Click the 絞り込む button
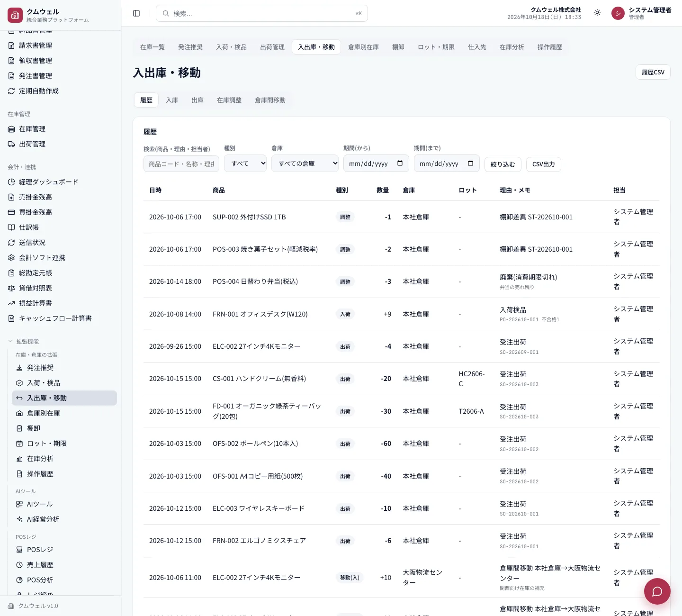The width and height of the screenshot is (682, 616). [x=503, y=164]
